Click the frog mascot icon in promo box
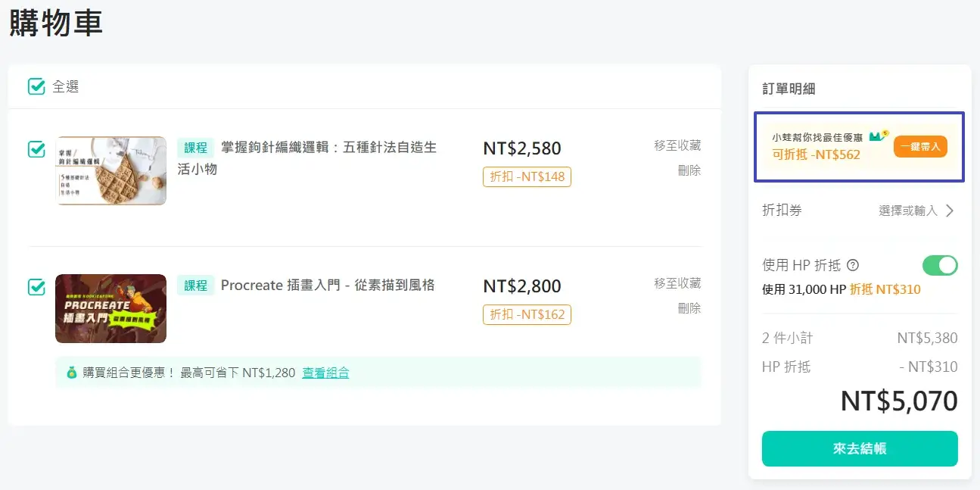This screenshot has height=490, width=980. pyautogui.click(x=879, y=136)
